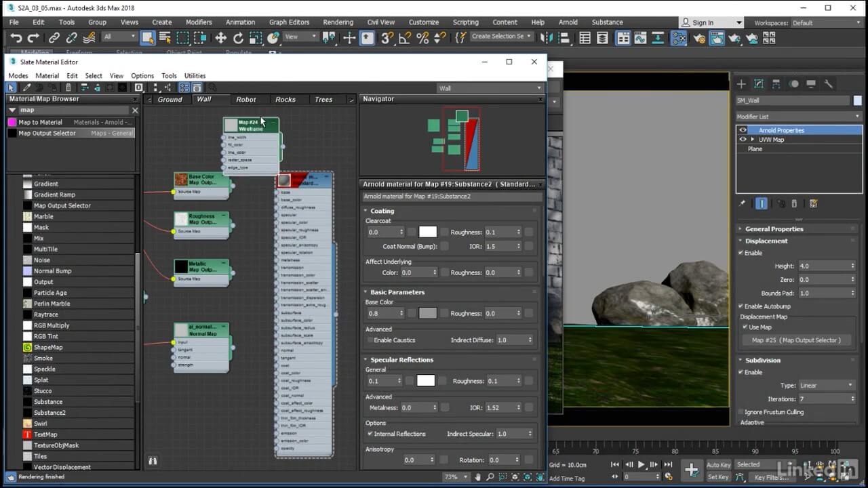This screenshot has height=488, width=868.
Task: Open the Subdivision Type dropdown
Action: [x=825, y=386]
